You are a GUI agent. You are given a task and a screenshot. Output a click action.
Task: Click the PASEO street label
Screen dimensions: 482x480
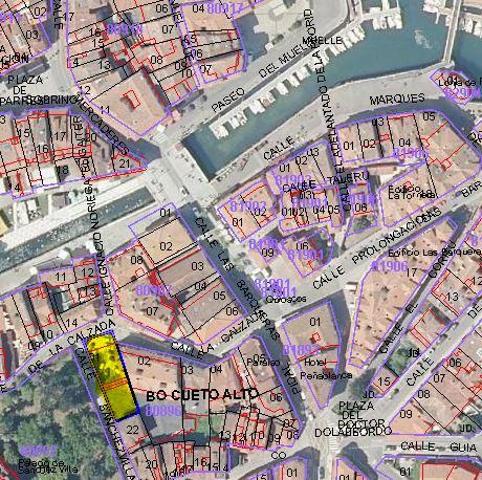tap(228, 100)
